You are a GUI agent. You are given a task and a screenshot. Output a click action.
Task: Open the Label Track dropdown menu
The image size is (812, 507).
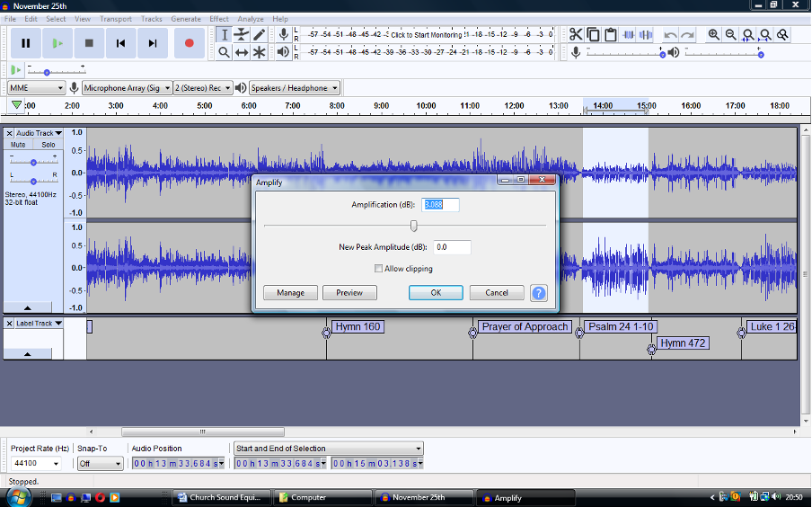click(39, 324)
